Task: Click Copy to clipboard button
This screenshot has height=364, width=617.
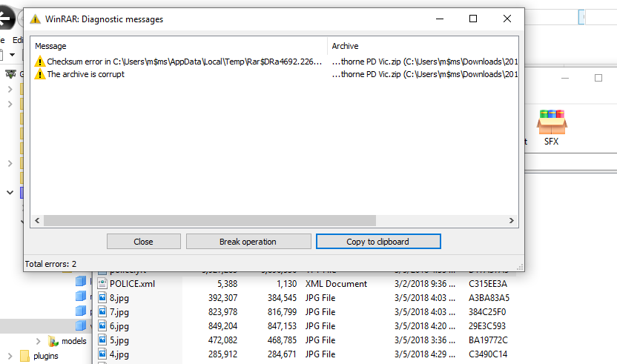Action: pyautogui.click(x=378, y=242)
